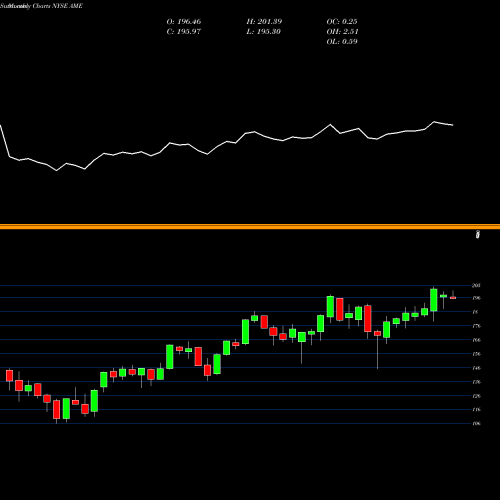Select the OL: 0.59 reading
The height and width of the screenshot is (500, 500).
point(342,42)
